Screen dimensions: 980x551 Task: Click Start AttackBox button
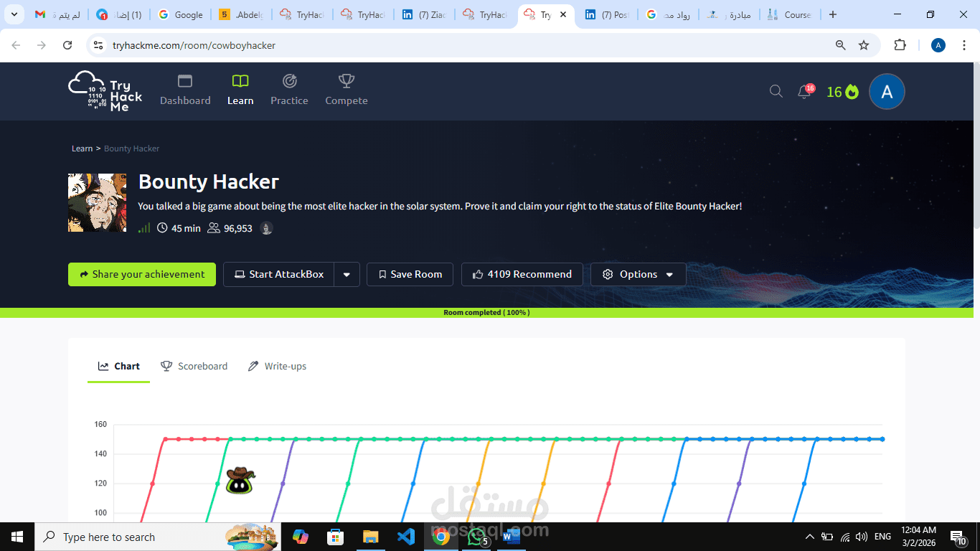[278, 274]
